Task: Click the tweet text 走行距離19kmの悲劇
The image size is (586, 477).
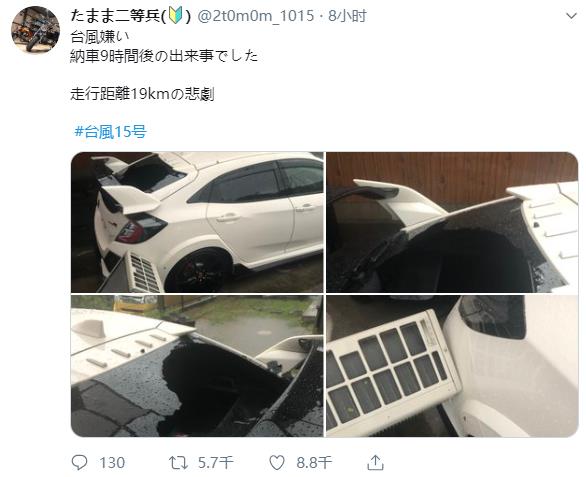Action: click(142, 94)
